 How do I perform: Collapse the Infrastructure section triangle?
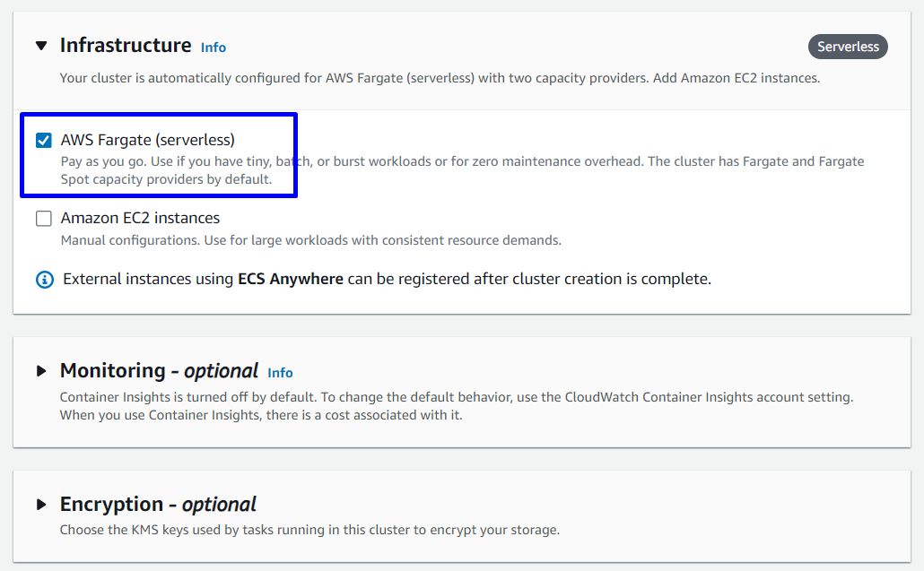(x=41, y=46)
